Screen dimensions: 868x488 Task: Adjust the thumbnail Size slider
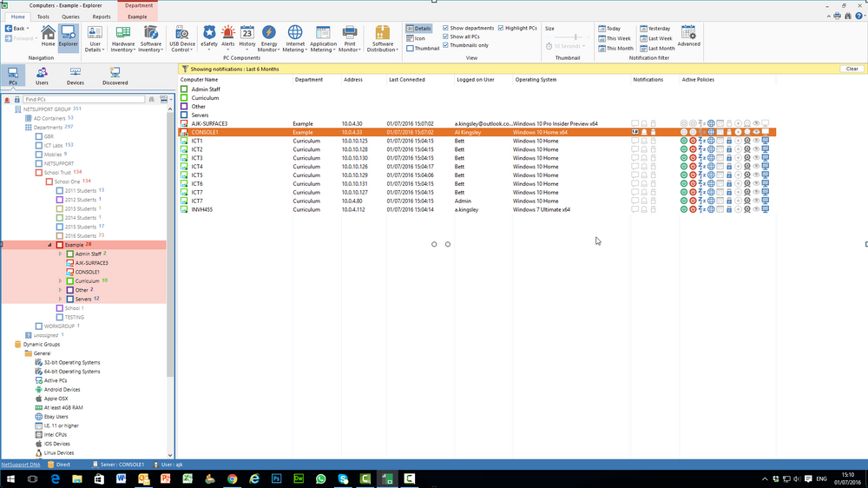pyautogui.click(x=575, y=37)
